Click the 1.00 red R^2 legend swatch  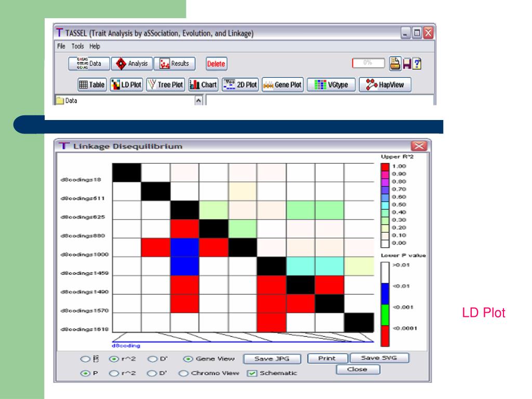pos(385,167)
